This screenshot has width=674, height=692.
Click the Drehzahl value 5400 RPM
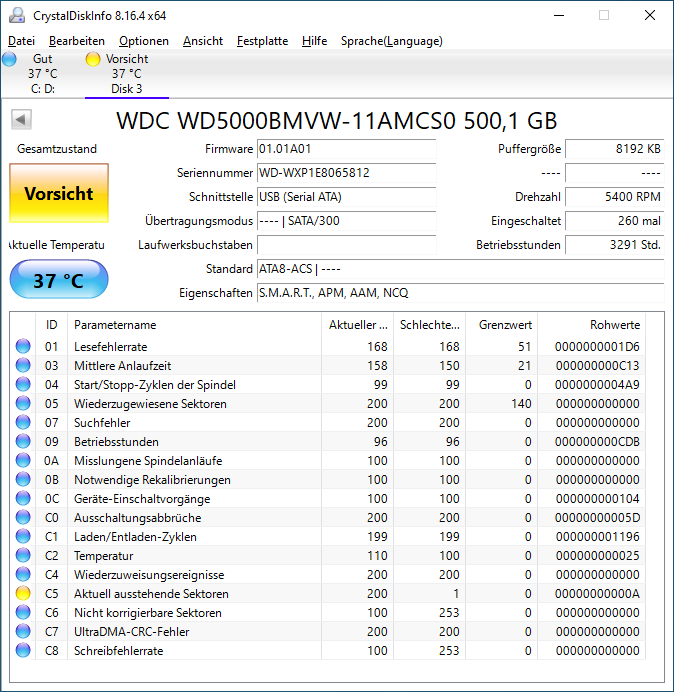tap(614, 197)
